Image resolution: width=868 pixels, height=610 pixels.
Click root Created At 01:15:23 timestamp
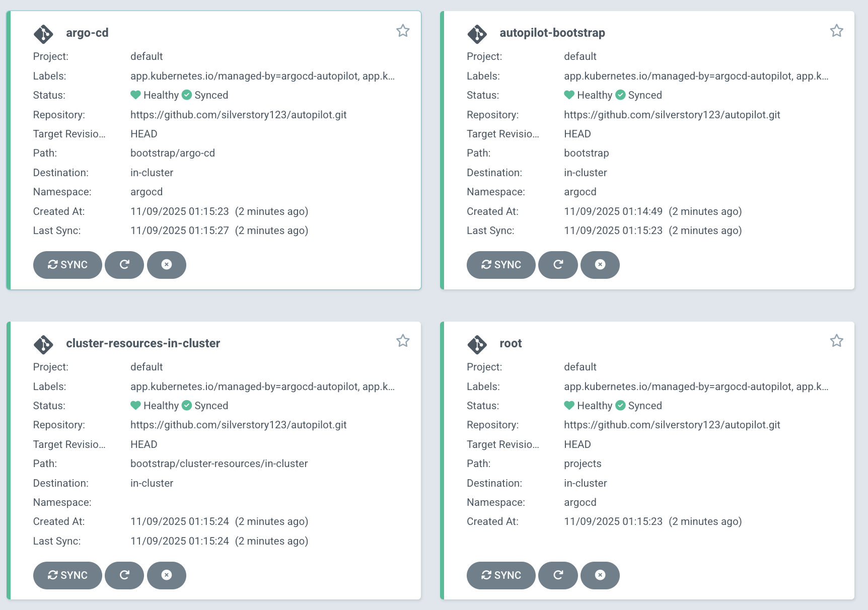click(x=613, y=521)
